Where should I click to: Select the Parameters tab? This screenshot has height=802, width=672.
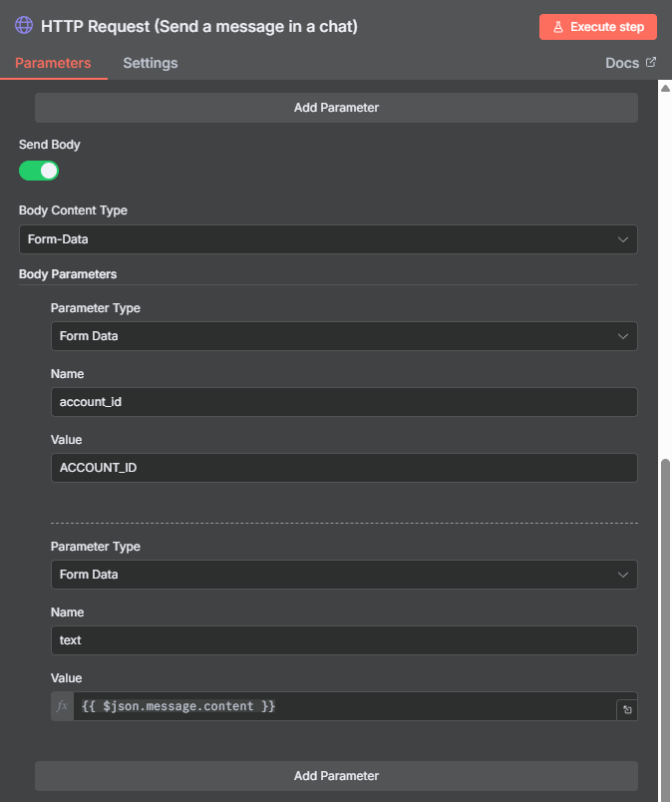coord(53,63)
